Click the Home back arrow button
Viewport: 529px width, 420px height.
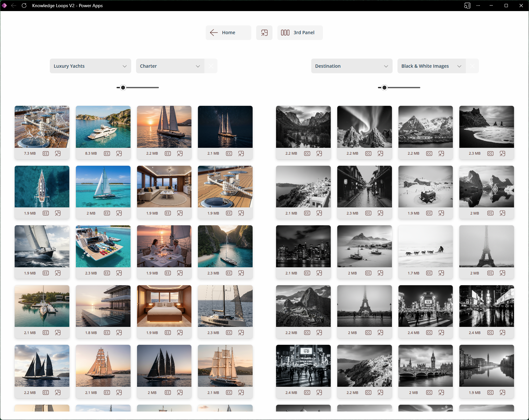(x=228, y=33)
